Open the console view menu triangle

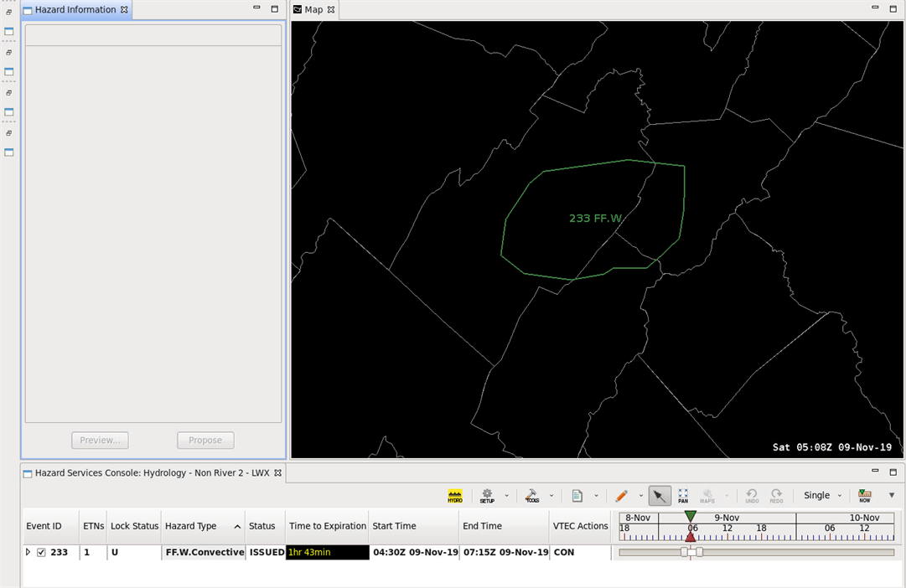[892, 495]
